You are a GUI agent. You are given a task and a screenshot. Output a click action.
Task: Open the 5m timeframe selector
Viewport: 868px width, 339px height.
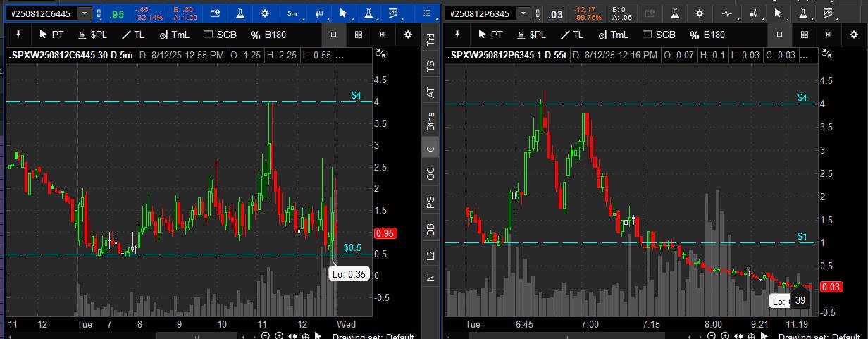point(292,13)
